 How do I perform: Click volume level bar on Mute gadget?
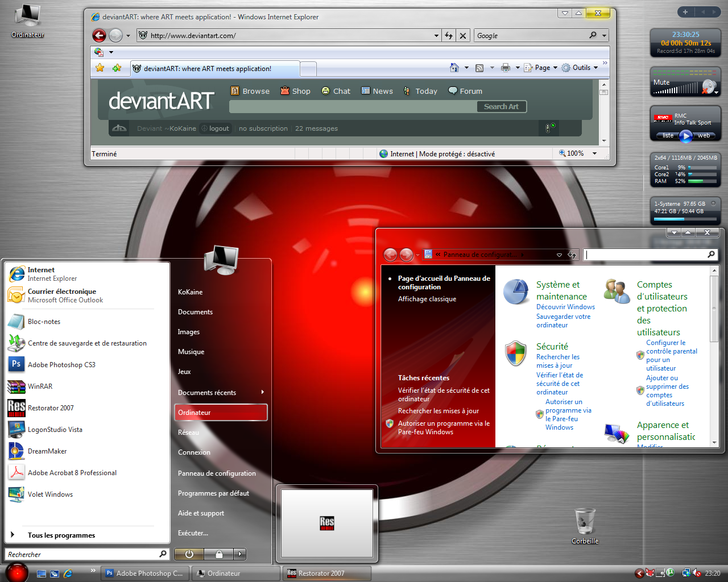coord(676,89)
